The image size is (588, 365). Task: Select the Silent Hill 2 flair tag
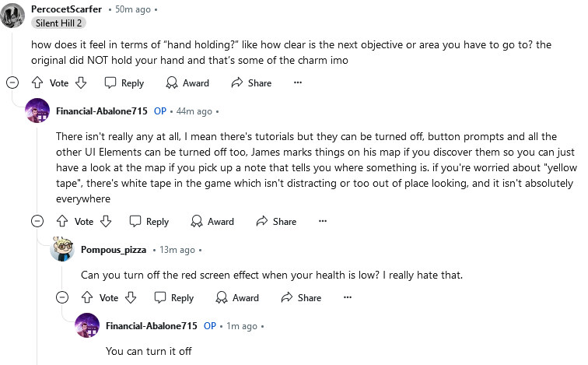click(59, 23)
